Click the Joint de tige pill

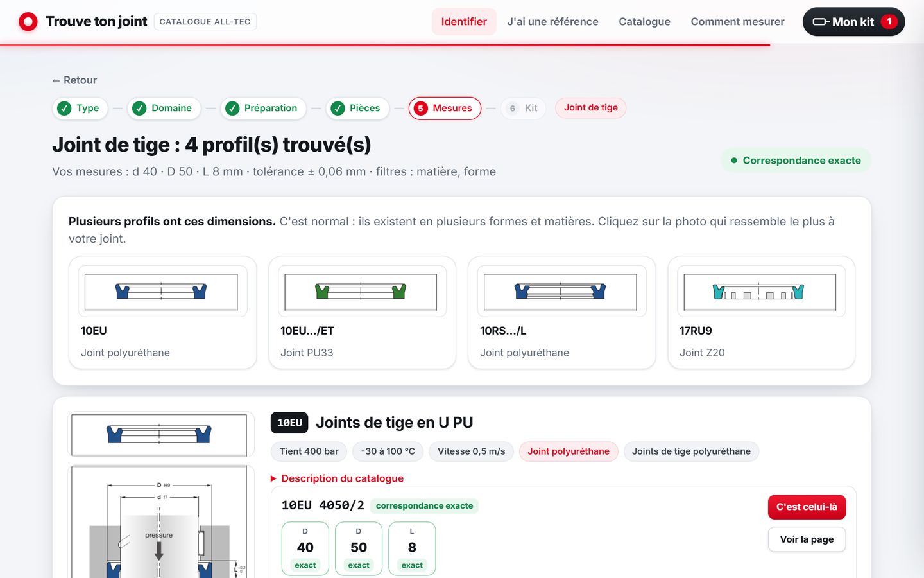pos(591,108)
